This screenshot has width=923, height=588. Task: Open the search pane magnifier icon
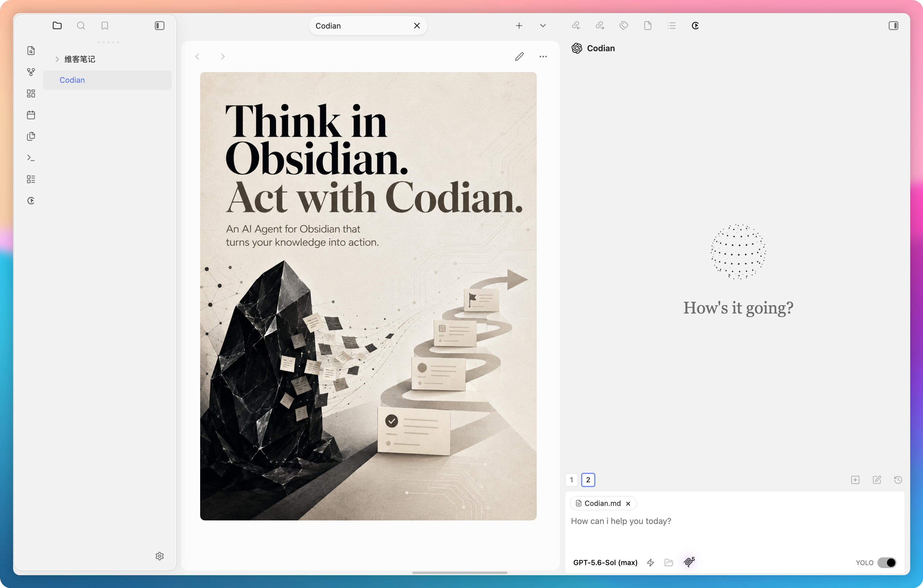coord(81,26)
